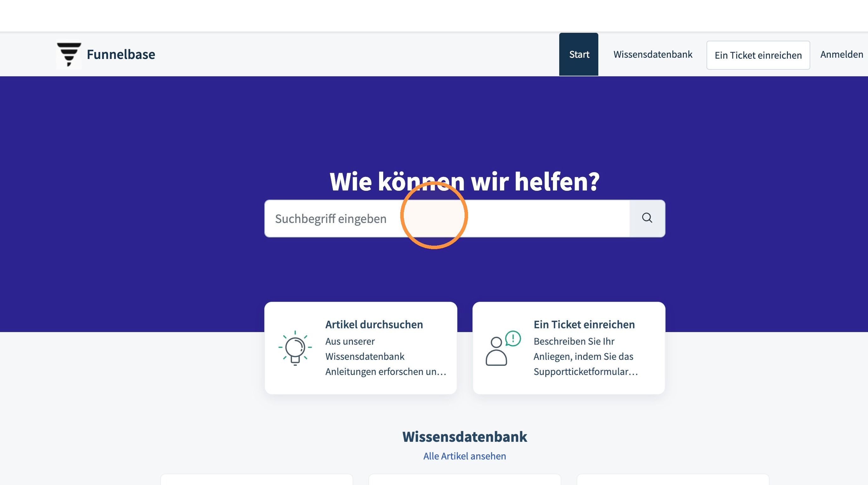This screenshot has width=868, height=485.
Task: Click text 'Anleitungen erforschen un…'
Action: [x=385, y=371]
